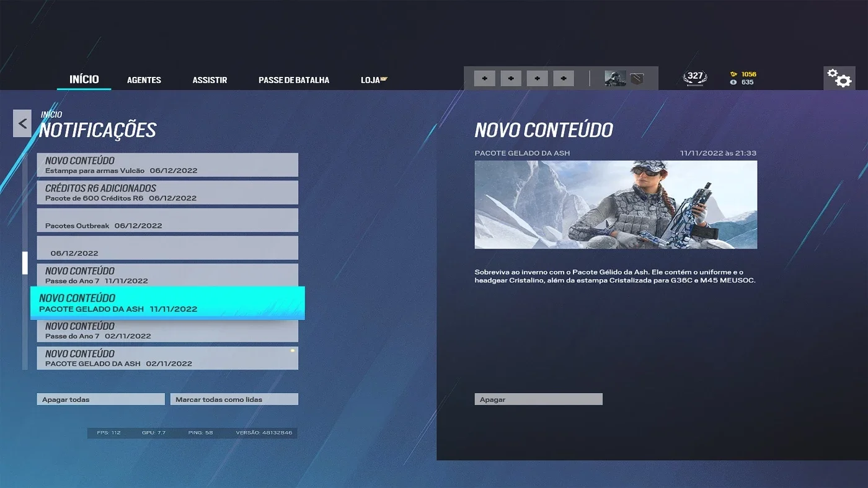The height and width of the screenshot is (488, 868).
Task: Delete this notification with the Apagar button
Action: (x=538, y=399)
